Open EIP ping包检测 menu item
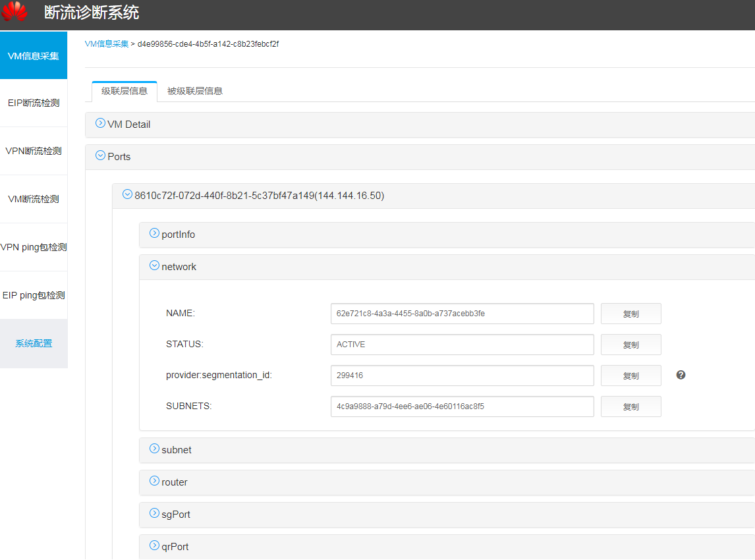The width and height of the screenshot is (755, 560). (34, 296)
